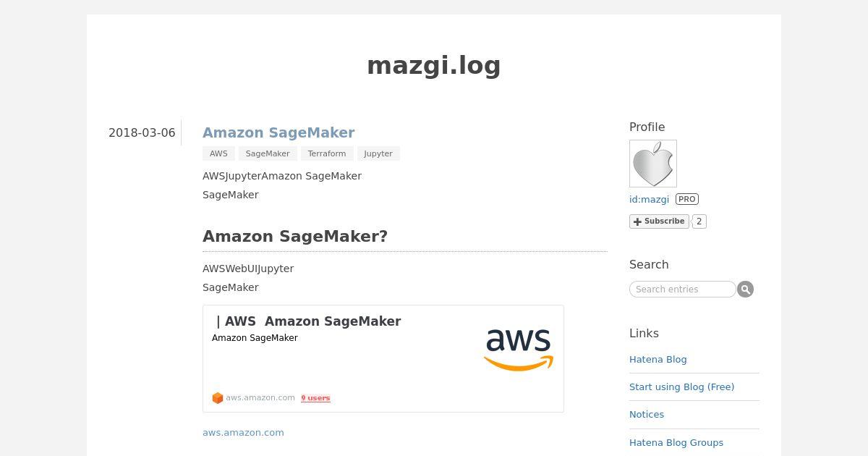The height and width of the screenshot is (456, 868).
Task: Click the search magnifier icon button
Action: [745, 290]
